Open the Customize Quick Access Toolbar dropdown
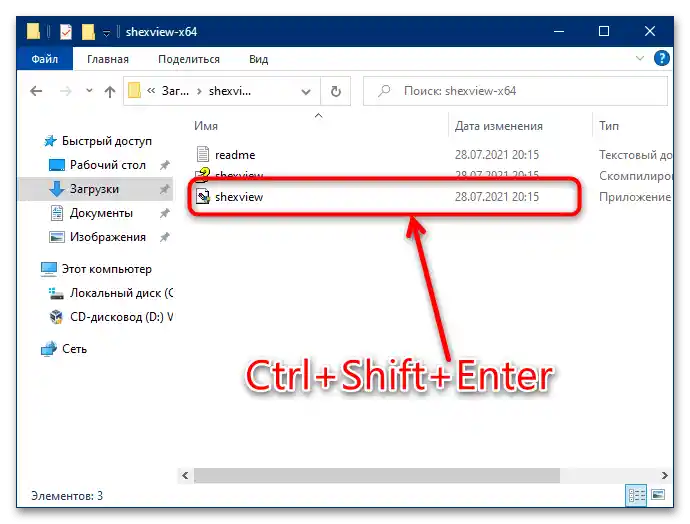The height and width of the screenshot is (524, 690). point(106,33)
